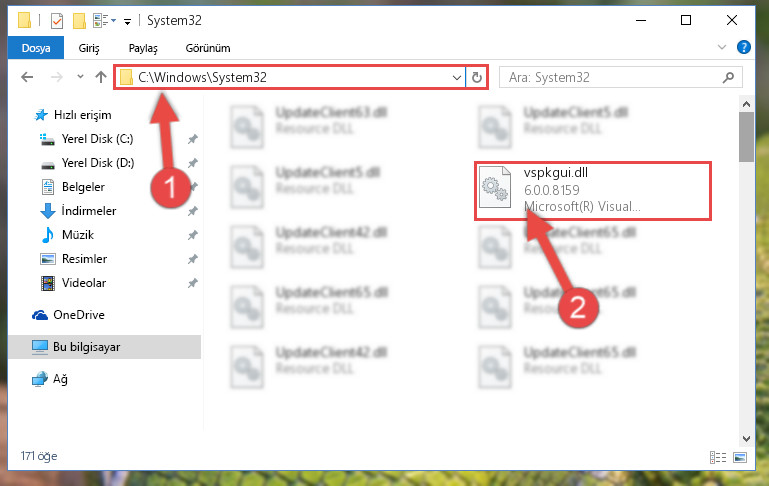Open the address bar history dropdown
Viewport: 769px width, 486px height.
point(457,77)
